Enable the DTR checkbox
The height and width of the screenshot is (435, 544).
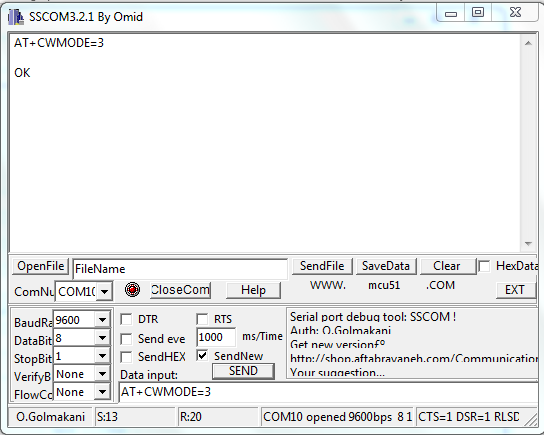(x=126, y=319)
